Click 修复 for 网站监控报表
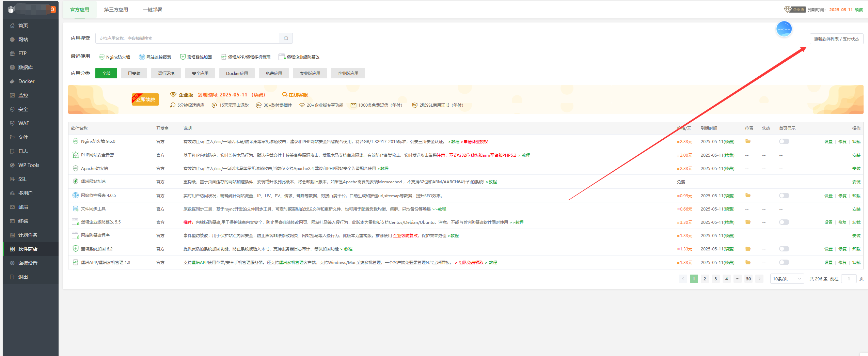868x356 pixels. click(x=842, y=196)
